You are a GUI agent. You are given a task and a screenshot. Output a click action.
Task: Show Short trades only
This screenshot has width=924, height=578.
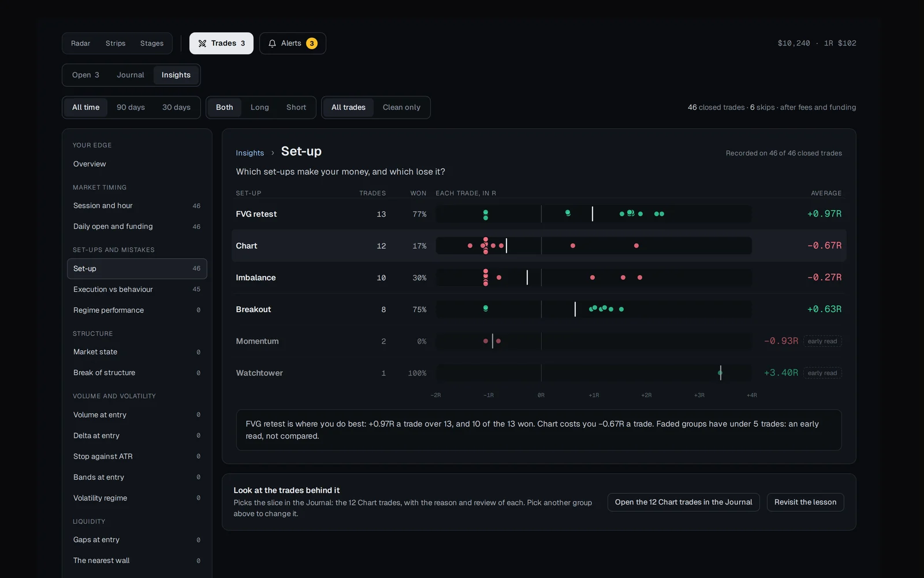pos(296,108)
